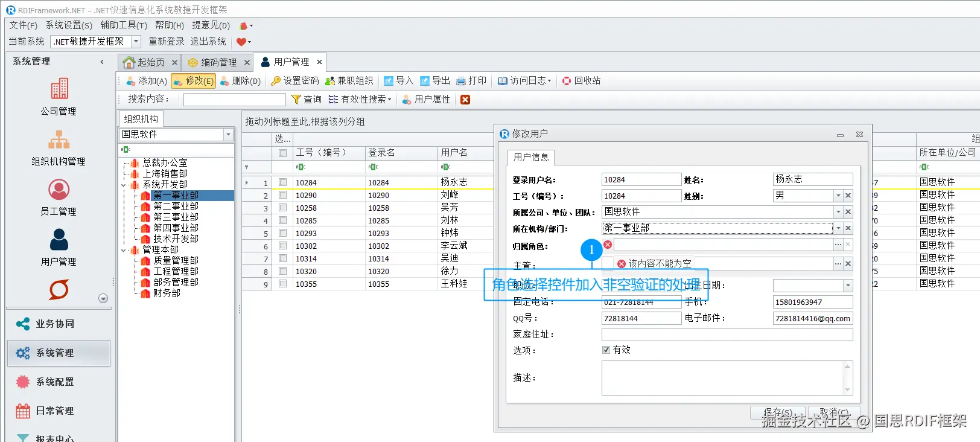
Task: Click the 导出 toolbar button
Action: [x=435, y=81]
